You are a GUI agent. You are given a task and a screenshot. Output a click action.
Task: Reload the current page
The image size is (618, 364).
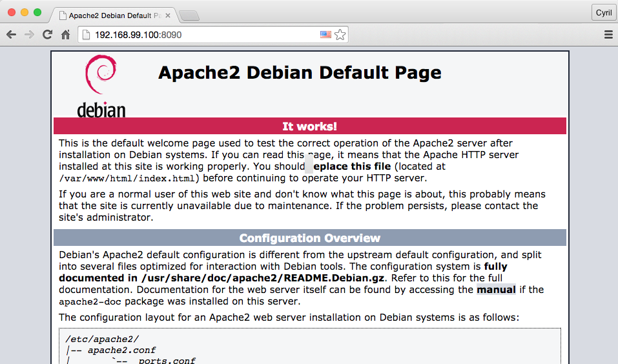[47, 35]
